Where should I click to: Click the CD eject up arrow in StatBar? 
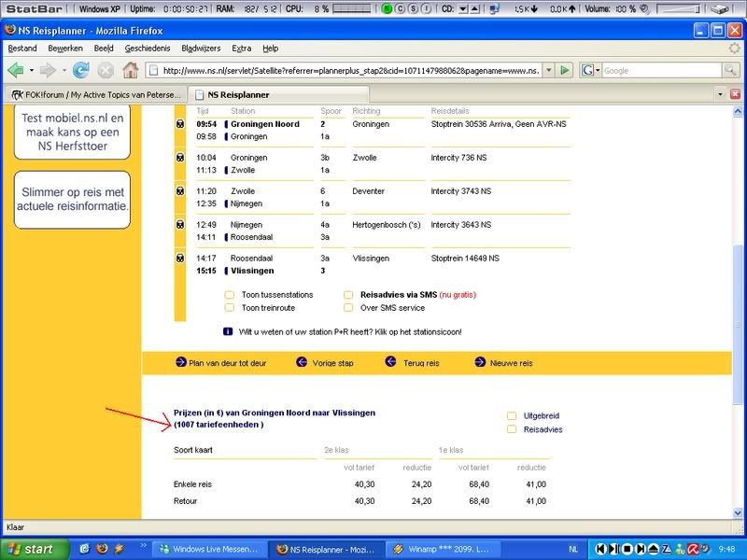coord(475,9)
